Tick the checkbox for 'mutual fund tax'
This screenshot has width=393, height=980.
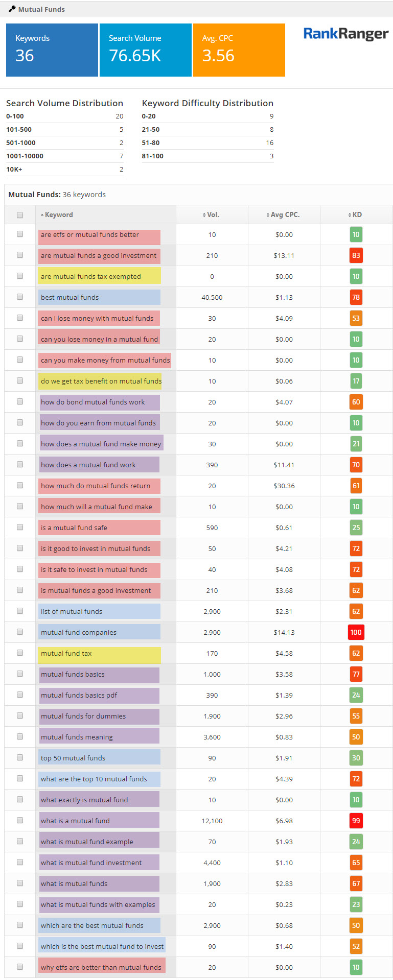click(20, 653)
